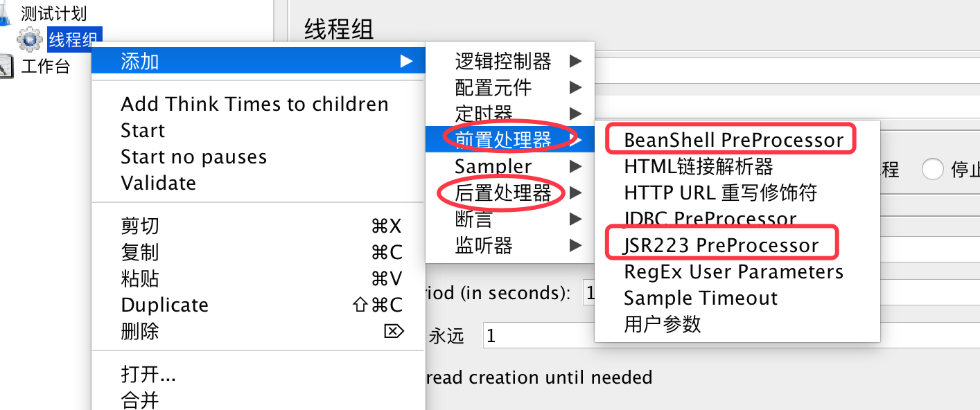Select 工作台 tree node
This screenshot has width=980, height=410.
pos(45,66)
